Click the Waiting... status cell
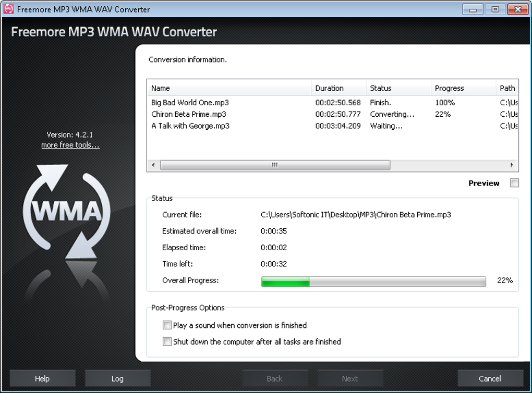Screen dimensions: 532x393 pos(386,126)
